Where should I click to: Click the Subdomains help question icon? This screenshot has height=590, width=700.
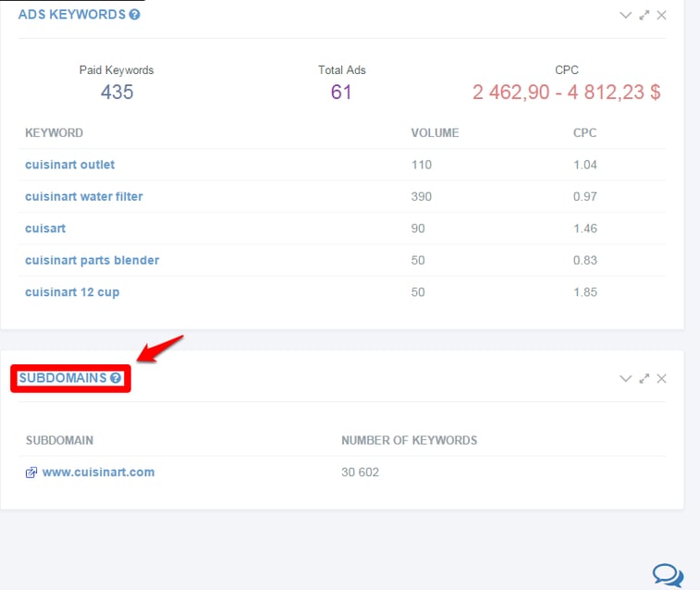coord(116,378)
